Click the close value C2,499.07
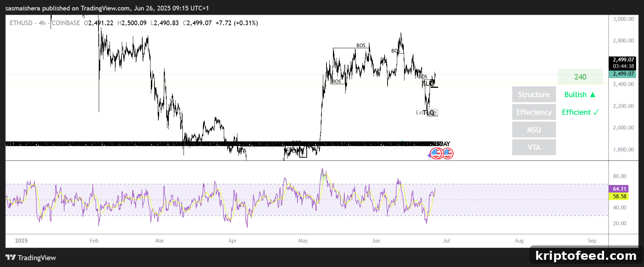Image resolution: width=644 pixels, height=267 pixels. coord(197,23)
